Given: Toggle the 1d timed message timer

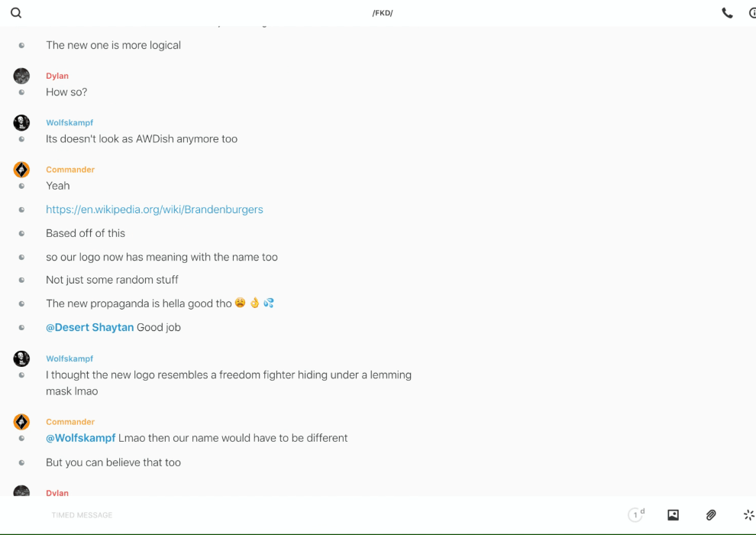Looking at the screenshot, I should click(635, 515).
